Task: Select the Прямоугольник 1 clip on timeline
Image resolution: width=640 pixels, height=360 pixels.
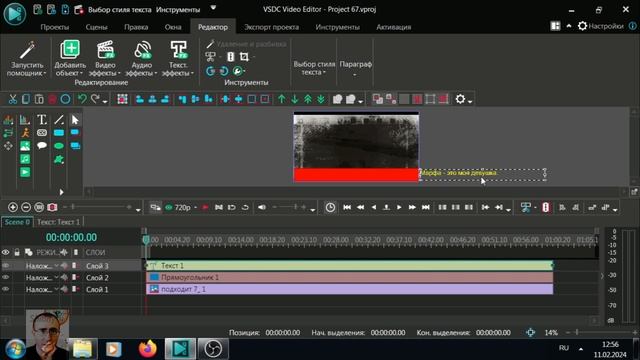Action: (x=349, y=278)
